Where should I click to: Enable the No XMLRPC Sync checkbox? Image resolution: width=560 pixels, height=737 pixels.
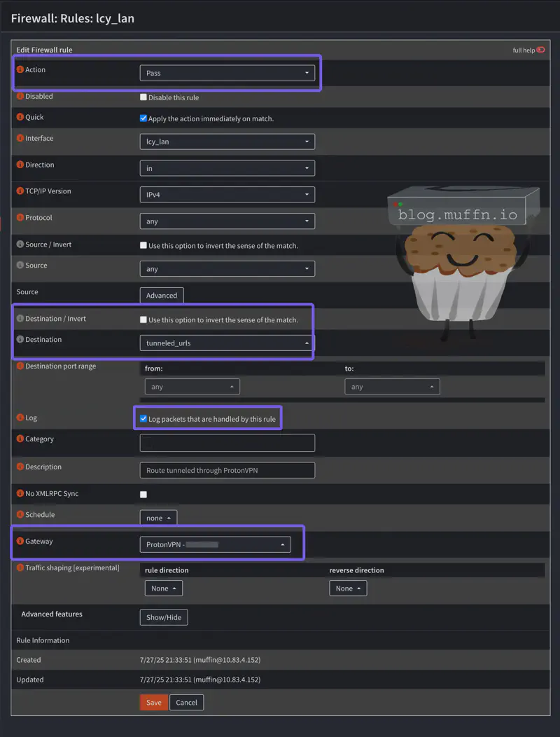pyautogui.click(x=143, y=495)
